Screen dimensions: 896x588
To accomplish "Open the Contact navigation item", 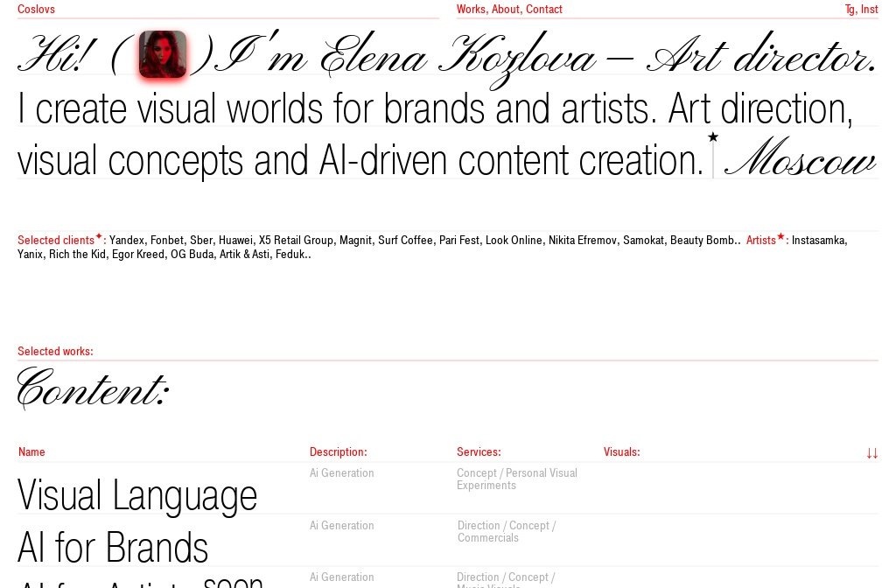I will tap(544, 9).
